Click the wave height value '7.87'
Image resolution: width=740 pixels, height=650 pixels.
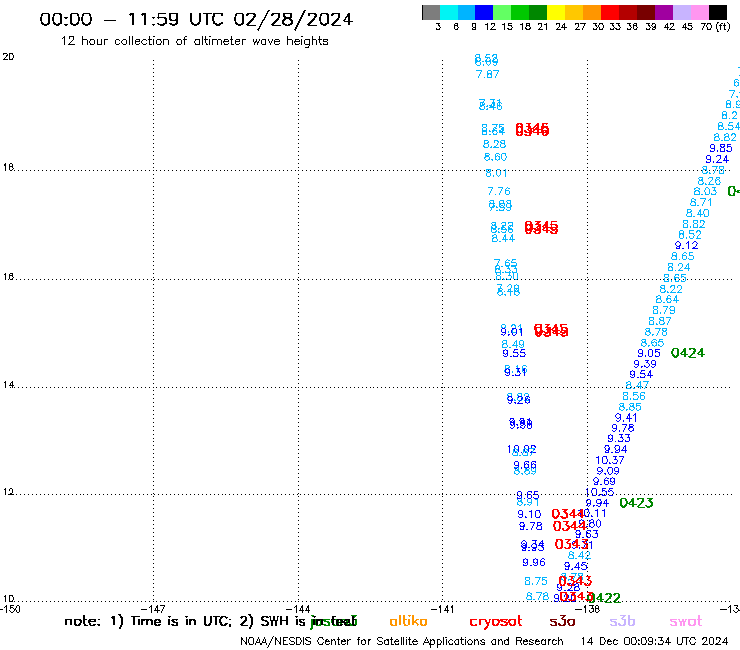(488, 74)
